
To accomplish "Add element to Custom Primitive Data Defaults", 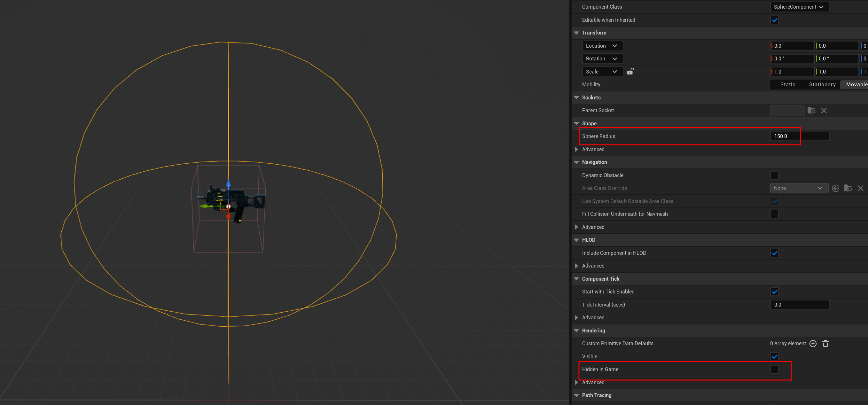I will [813, 344].
